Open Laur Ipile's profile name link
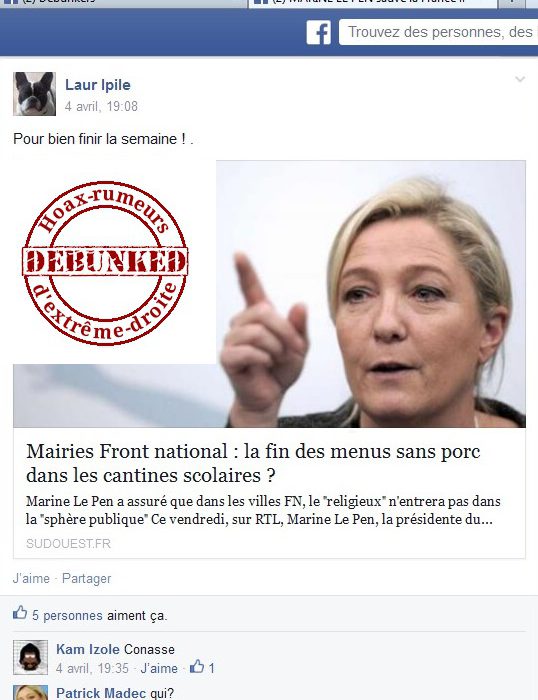The height and width of the screenshot is (700, 538). pyautogui.click(x=98, y=84)
